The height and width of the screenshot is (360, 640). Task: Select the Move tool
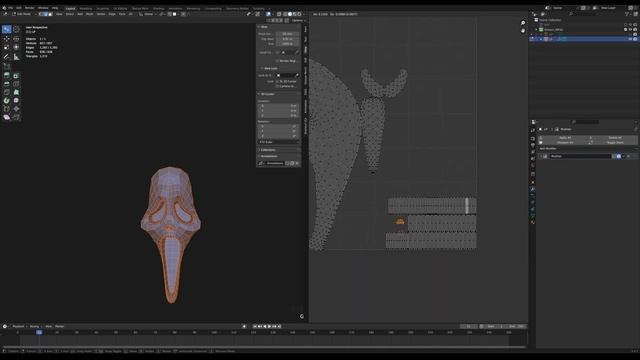coord(7,38)
